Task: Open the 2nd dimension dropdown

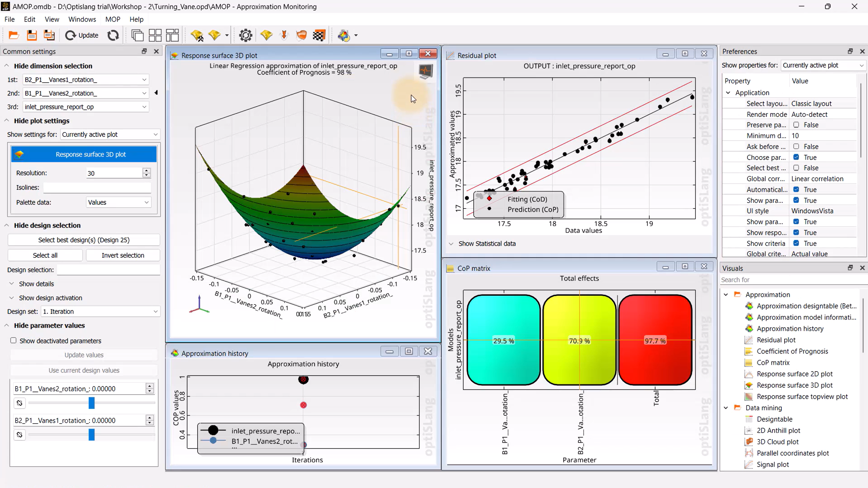Action: 86,93
